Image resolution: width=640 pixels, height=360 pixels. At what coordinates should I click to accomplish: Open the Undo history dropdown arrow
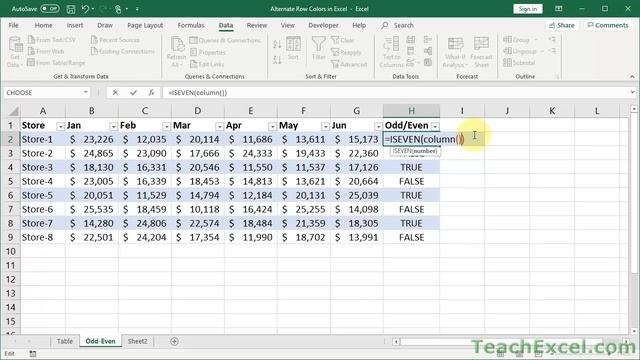[93, 9]
